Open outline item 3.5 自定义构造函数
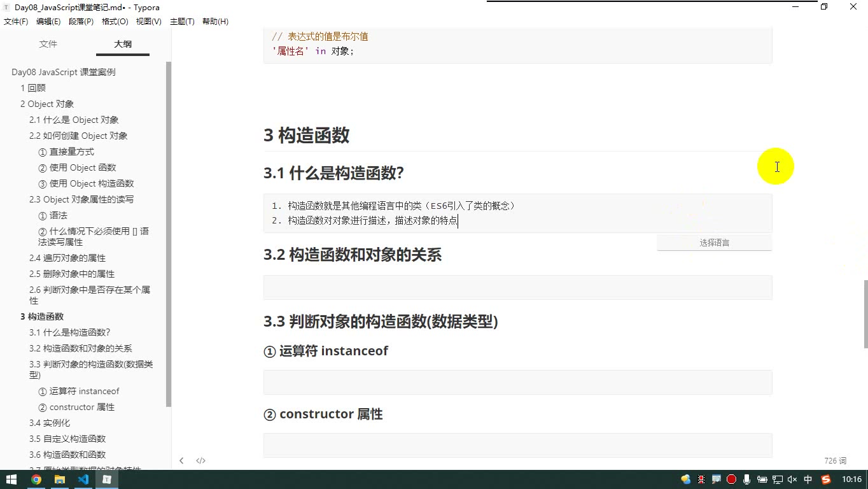The width and height of the screenshot is (868, 489). [67, 439]
